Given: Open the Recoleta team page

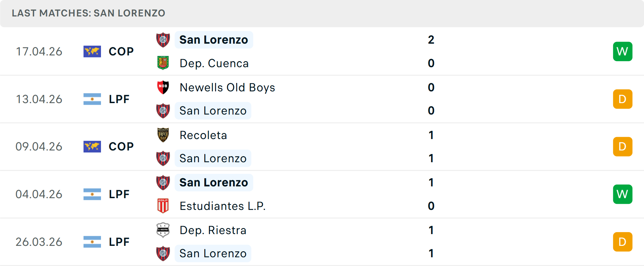Looking at the screenshot, I should click(x=203, y=135).
